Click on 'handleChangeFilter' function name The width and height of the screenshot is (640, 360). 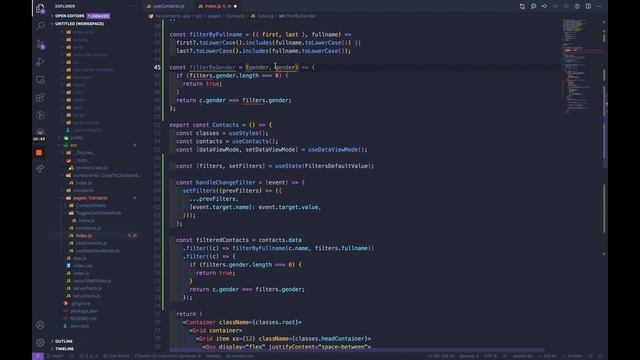pyautogui.click(x=225, y=182)
